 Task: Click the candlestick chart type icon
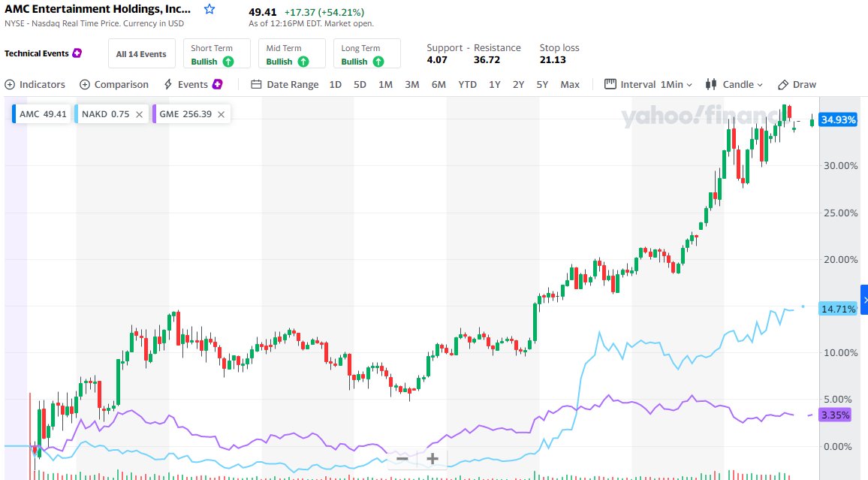(x=711, y=85)
